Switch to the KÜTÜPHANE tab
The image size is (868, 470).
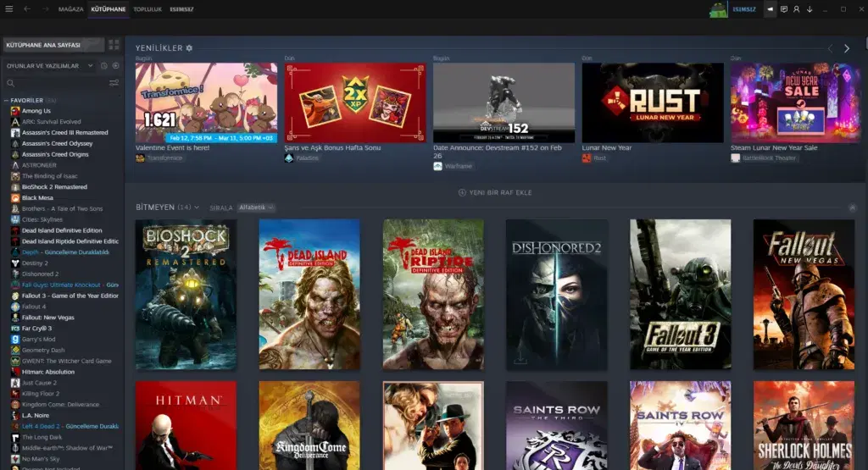point(108,9)
